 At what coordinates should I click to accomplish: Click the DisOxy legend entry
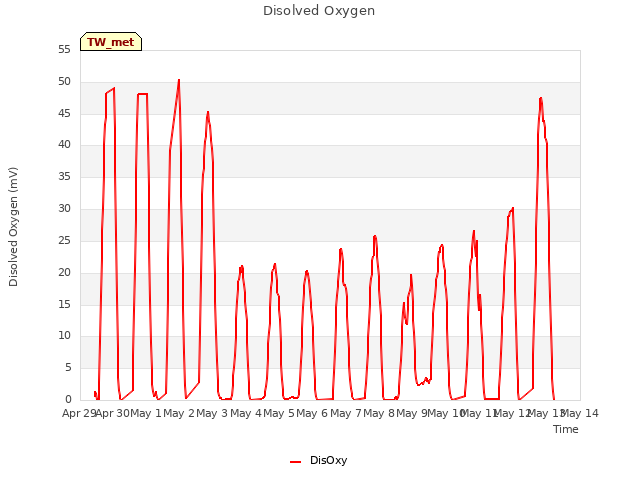click(318, 460)
